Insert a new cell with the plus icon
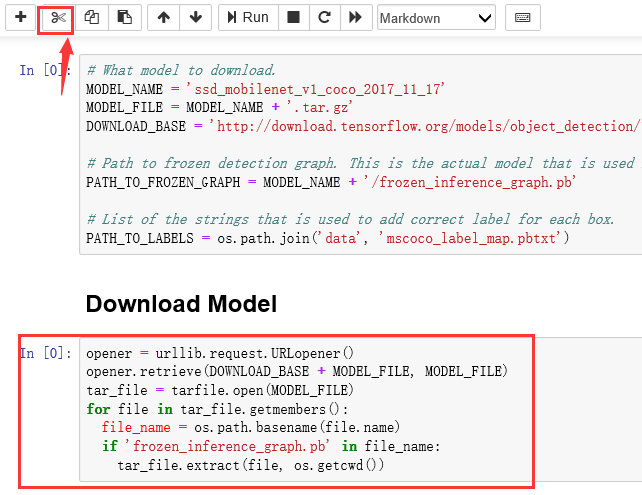Image resolution: width=642 pixels, height=495 pixels. 20,18
